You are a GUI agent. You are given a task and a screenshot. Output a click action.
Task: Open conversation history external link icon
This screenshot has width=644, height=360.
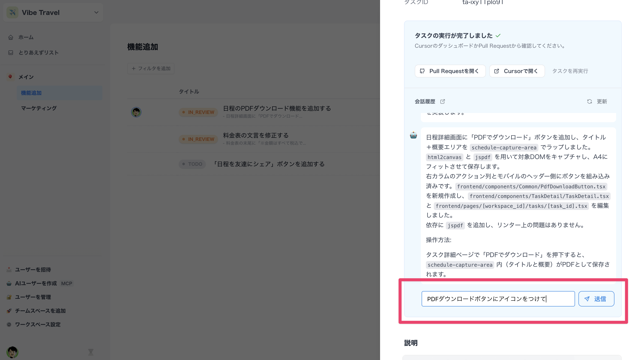coord(442,101)
